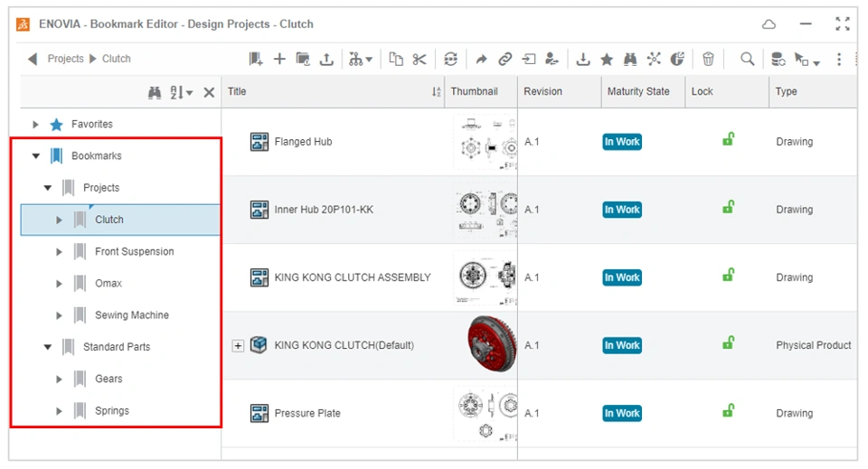Screen dimensions: 868x469
Task: Click the Projects breadcrumb link
Action: pos(65,59)
